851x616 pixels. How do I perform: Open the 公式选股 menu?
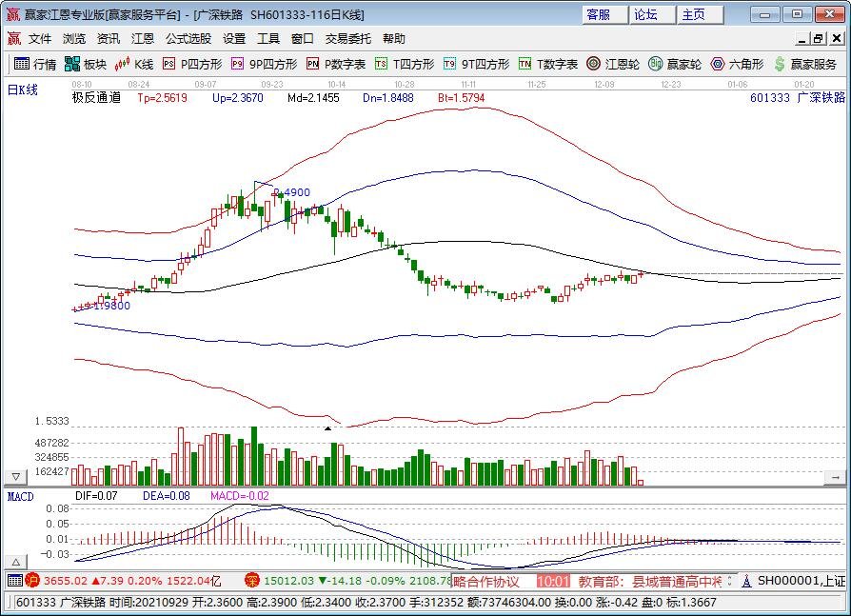188,39
